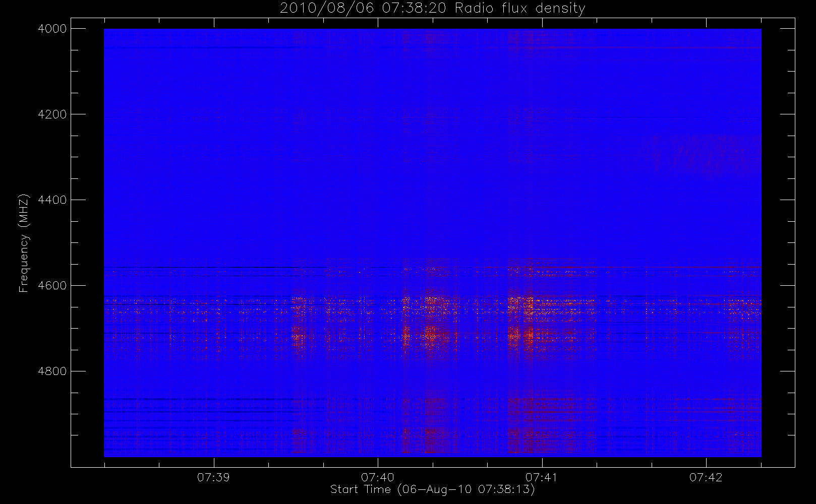The image size is (816, 504).
Task: Select the '4400' frequency axis label
Action: point(52,200)
